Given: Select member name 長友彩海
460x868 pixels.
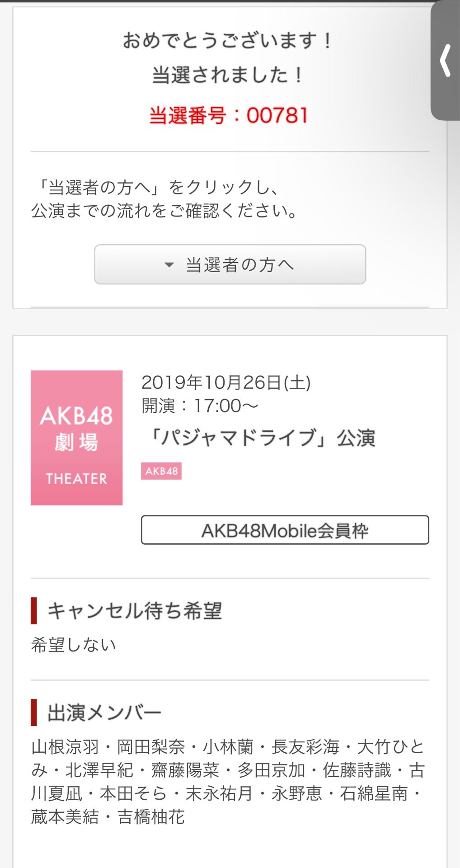Looking at the screenshot, I should coord(305,747).
